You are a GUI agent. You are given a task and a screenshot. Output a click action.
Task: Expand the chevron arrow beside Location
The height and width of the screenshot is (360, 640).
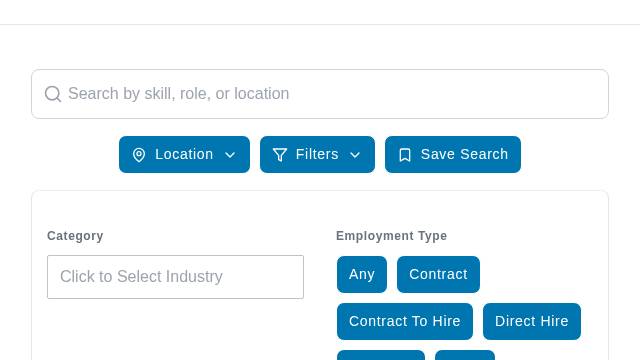click(x=230, y=155)
